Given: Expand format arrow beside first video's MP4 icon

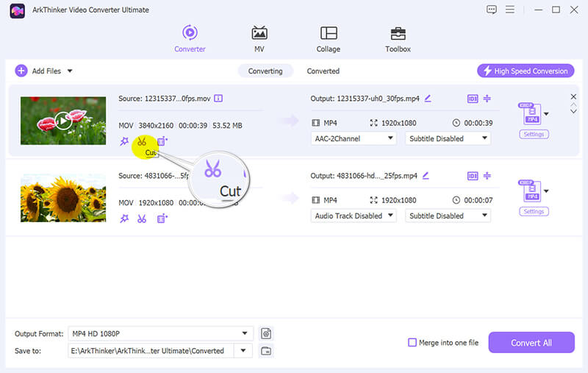Looking at the screenshot, I should coord(546,114).
